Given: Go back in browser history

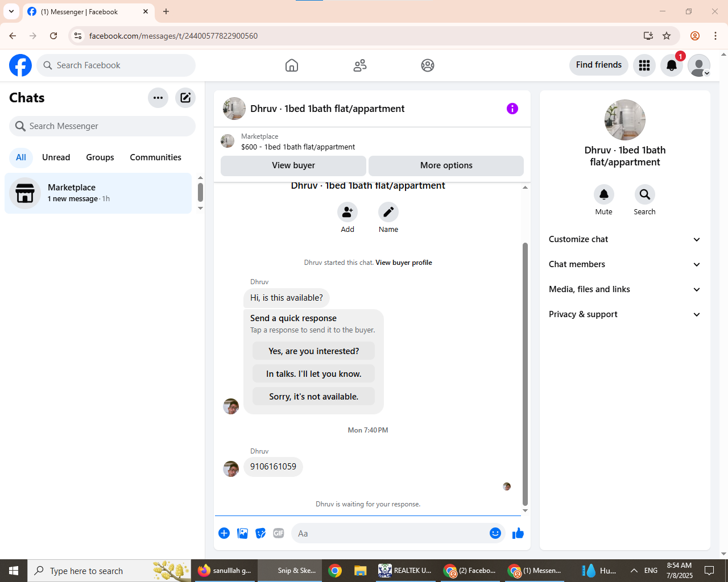Looking at the screenshot, I should (x=13, y=36).
